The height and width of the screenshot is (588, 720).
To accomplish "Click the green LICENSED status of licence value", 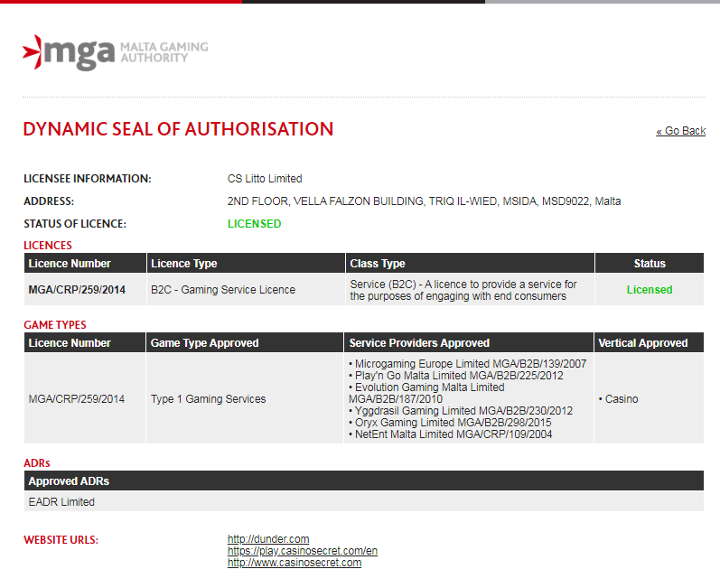I will coord(254,223).
